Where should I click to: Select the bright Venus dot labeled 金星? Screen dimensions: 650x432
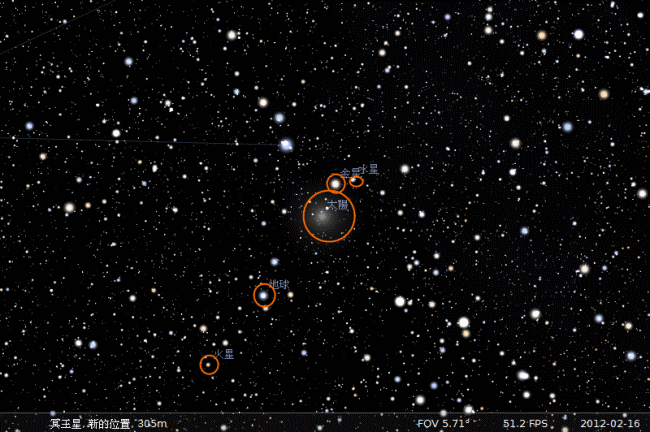point(336,184)
